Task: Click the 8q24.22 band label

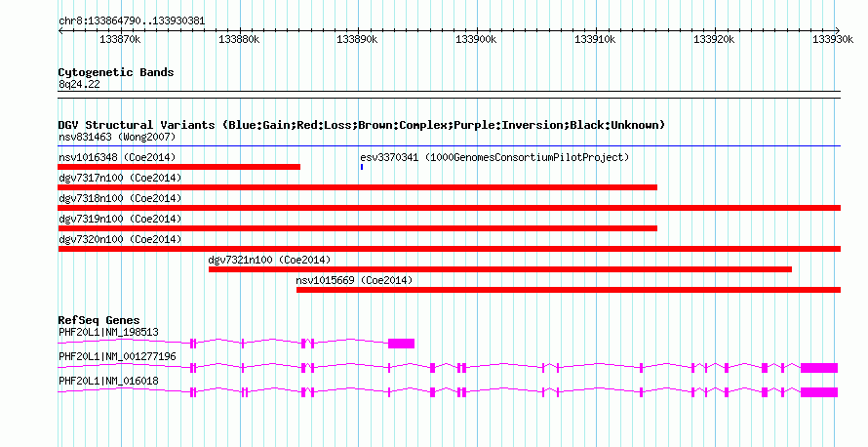Action: [79, 84]
